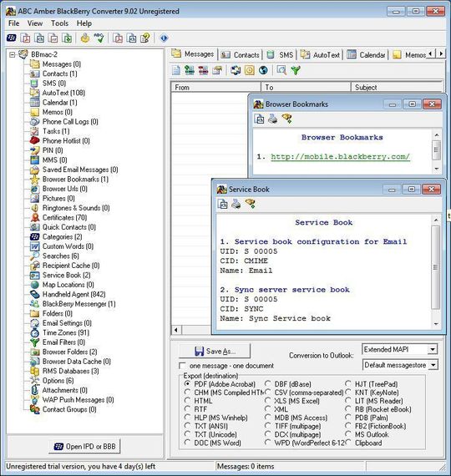Click the printer icon in Browser Bookmarks window

272,119
